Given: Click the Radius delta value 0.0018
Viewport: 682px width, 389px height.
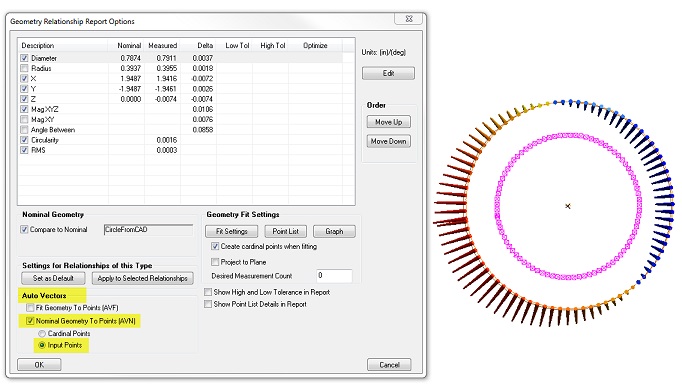Looking at the screenshot, I should point(203,68).
